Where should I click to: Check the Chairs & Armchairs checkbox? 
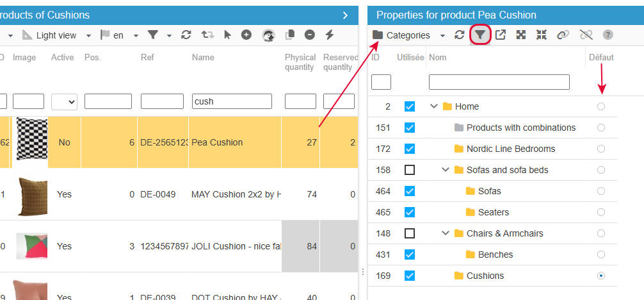410,233
